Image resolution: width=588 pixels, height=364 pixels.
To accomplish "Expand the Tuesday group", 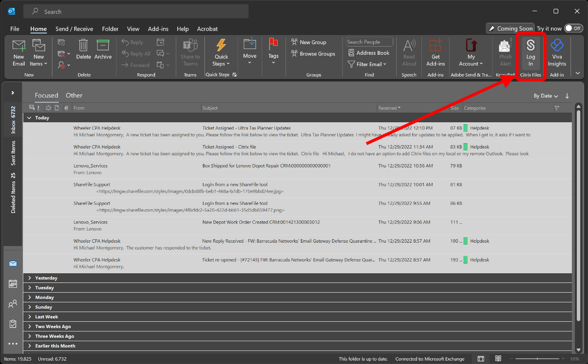I will (x=30, y=288).
